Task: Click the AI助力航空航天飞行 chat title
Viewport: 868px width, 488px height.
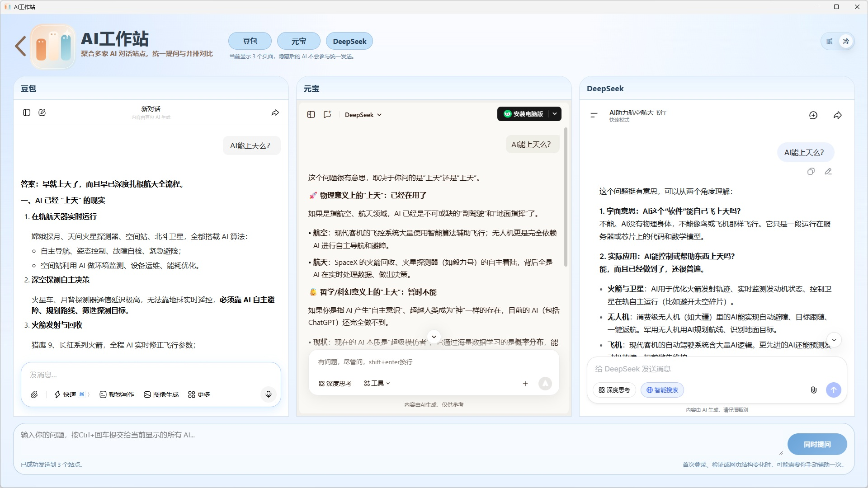Action: (x=638, y=113)
